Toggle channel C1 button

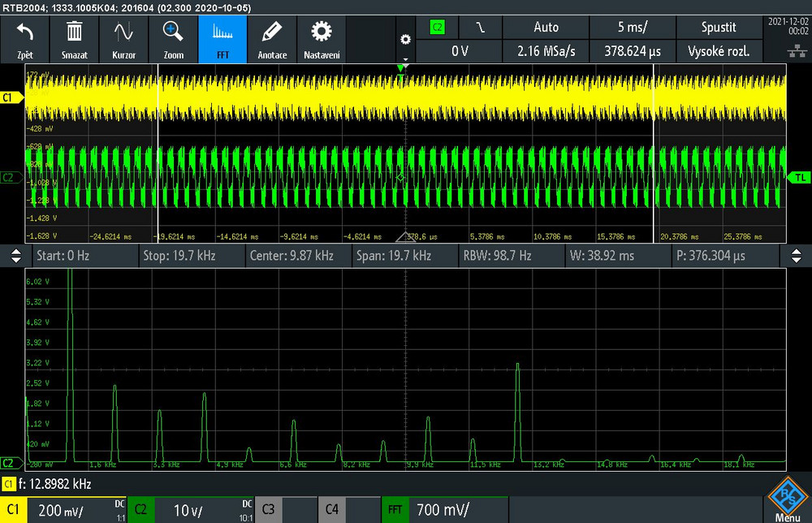coord(14,510)
